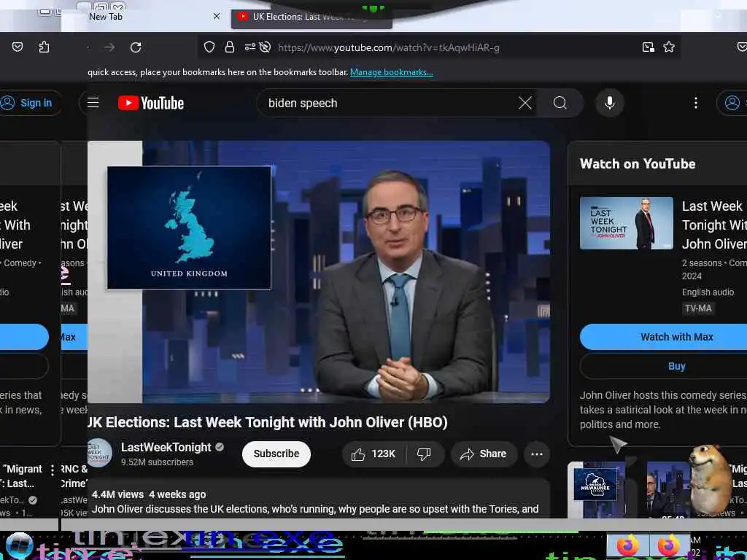Reload the page with the refresh icon
This screenshot has height=560, width=747.
[136, 47]
